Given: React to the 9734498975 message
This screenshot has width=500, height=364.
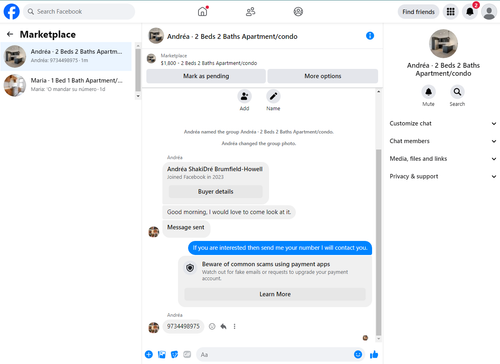Looking at the screenshot, I should (212, 326).
